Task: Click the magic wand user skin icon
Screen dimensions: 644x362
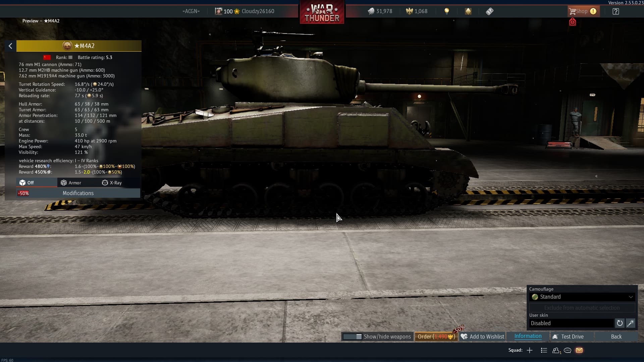Action: click(630, 323)
